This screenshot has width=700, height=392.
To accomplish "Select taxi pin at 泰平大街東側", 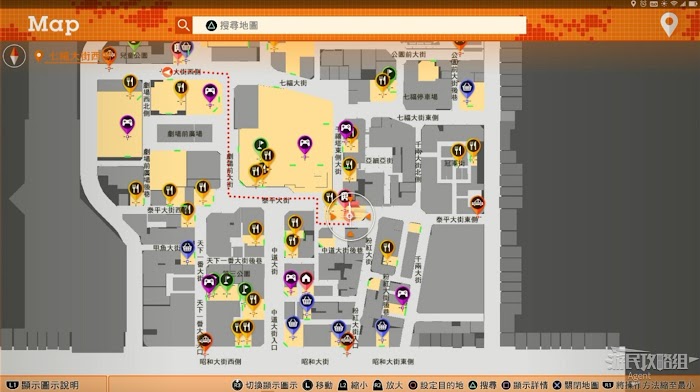I will tap(477, 204).
